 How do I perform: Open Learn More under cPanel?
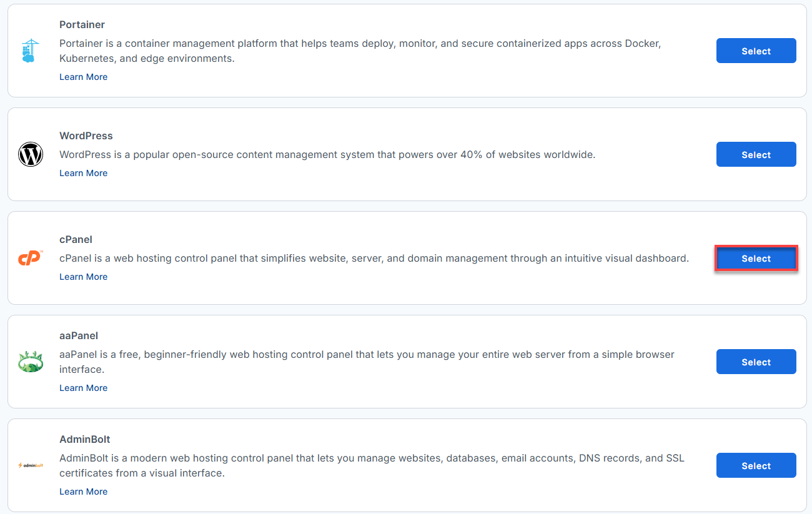tap(83, 277)
